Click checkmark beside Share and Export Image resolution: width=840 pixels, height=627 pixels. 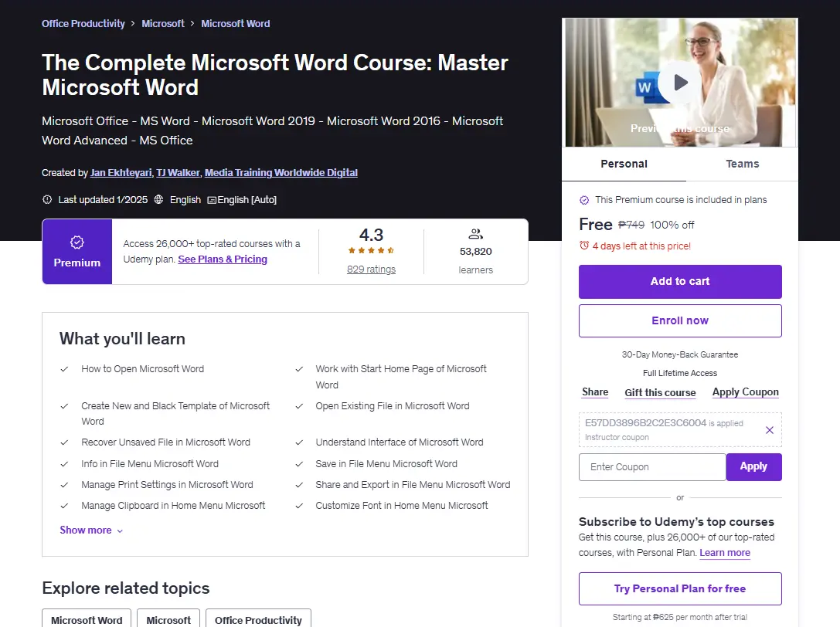pos(299,485)
